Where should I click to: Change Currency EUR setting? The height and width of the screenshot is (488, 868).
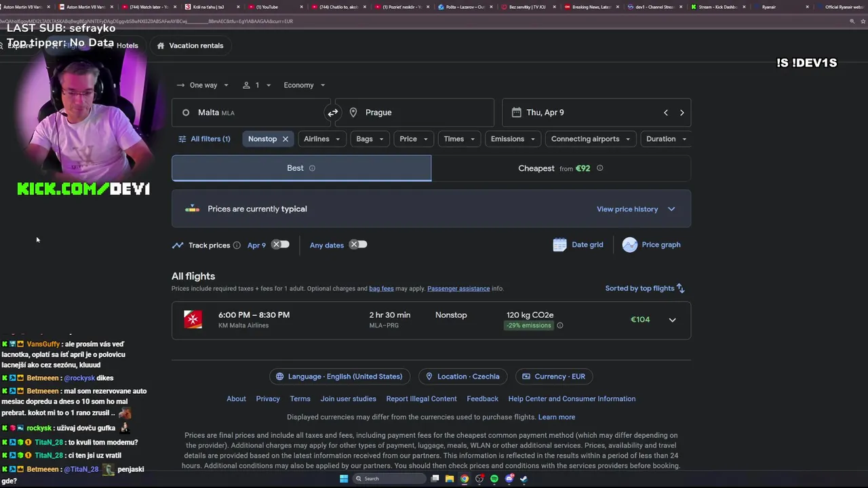point(554,377)
